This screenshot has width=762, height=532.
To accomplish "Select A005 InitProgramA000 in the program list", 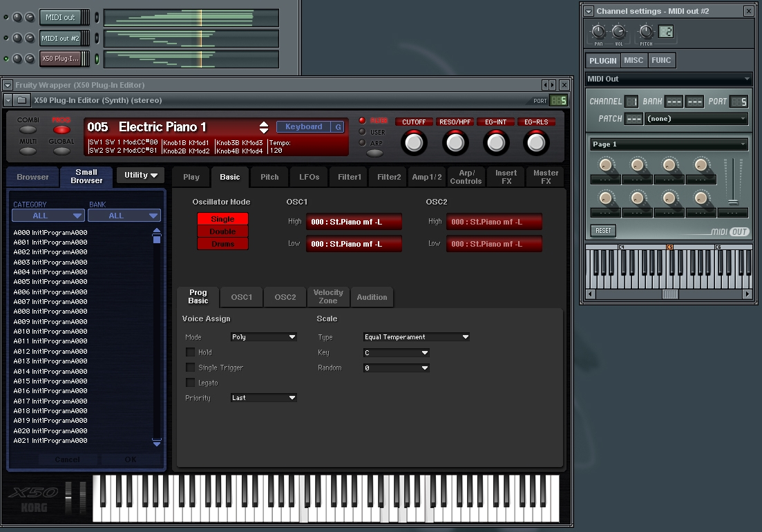I will click(50, 282).
